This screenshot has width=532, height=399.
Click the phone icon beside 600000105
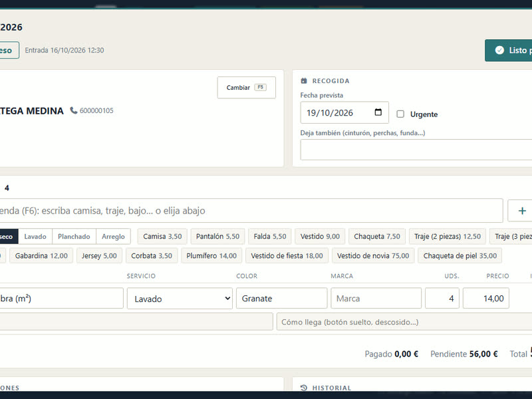(74, 110)
